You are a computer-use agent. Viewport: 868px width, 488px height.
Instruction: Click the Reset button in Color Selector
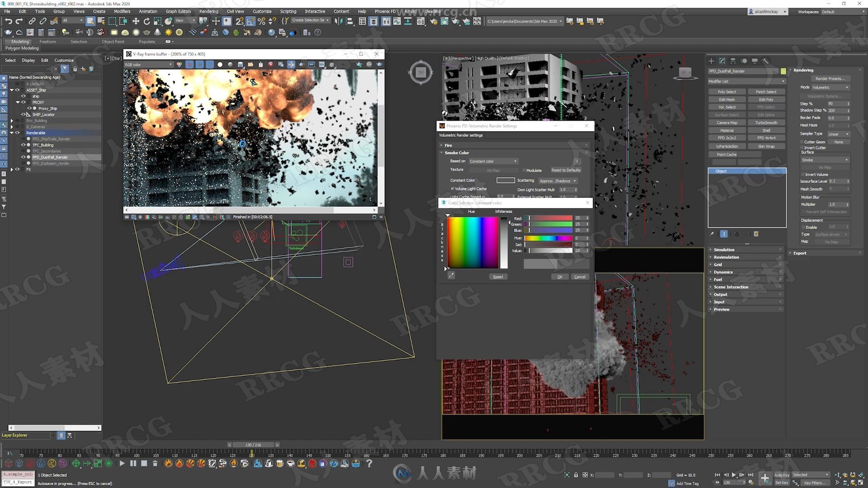498,277
